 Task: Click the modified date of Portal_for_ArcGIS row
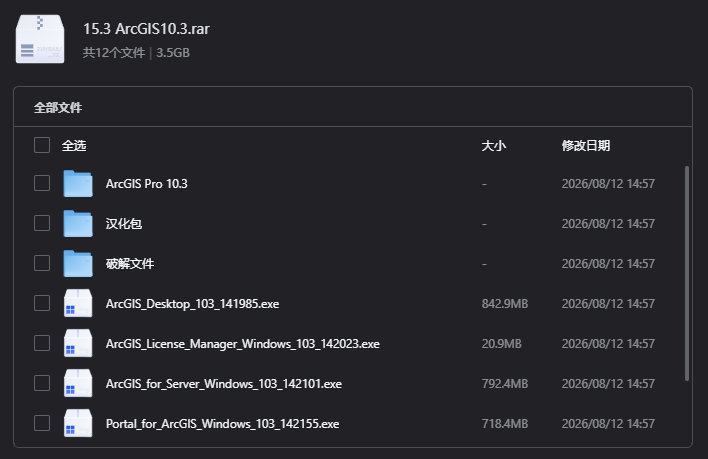(x=608, y=424)
